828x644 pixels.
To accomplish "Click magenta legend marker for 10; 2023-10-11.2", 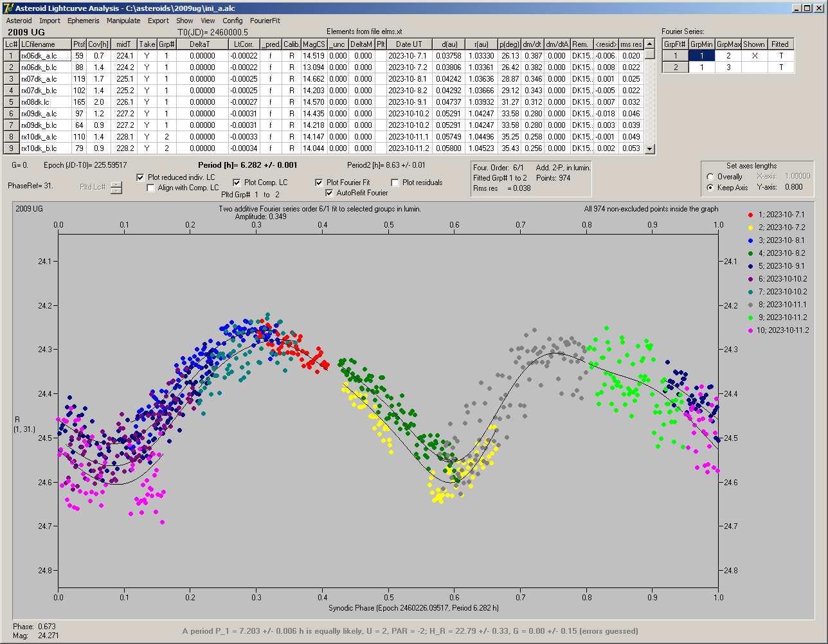I will coord(751,330).
